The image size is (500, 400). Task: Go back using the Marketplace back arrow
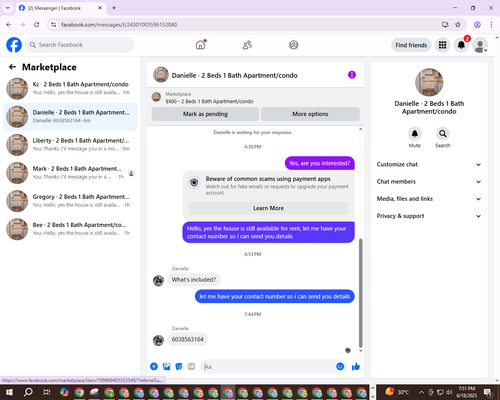point(12,67)
